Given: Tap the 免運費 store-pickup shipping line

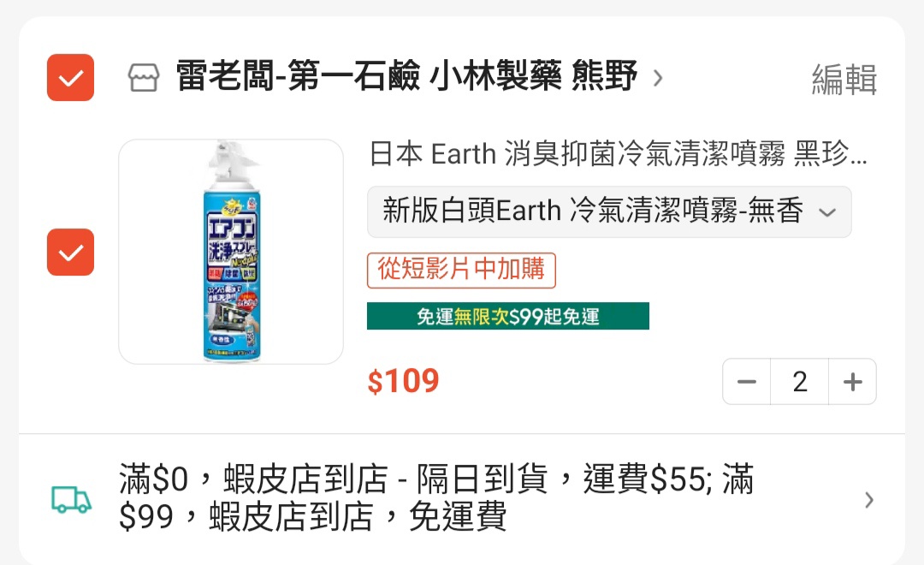Looking at the screenshot, I should [x=312, y=517].
